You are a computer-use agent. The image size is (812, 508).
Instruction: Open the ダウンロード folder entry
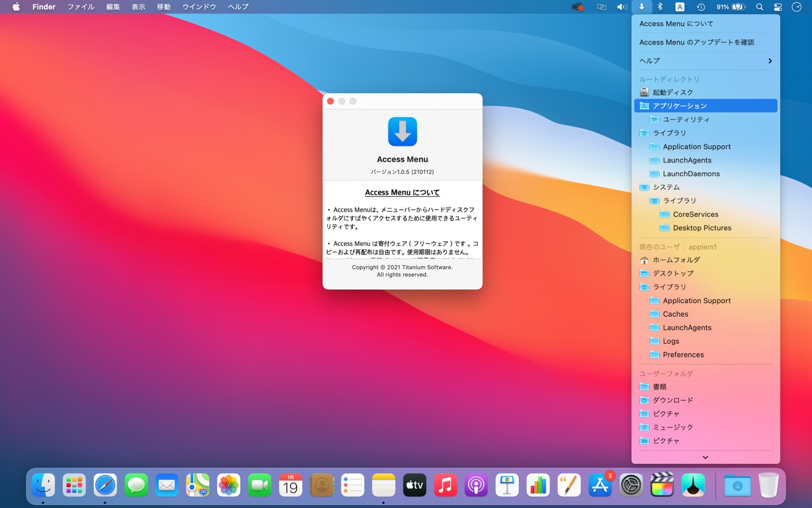(x=706, y=400)
